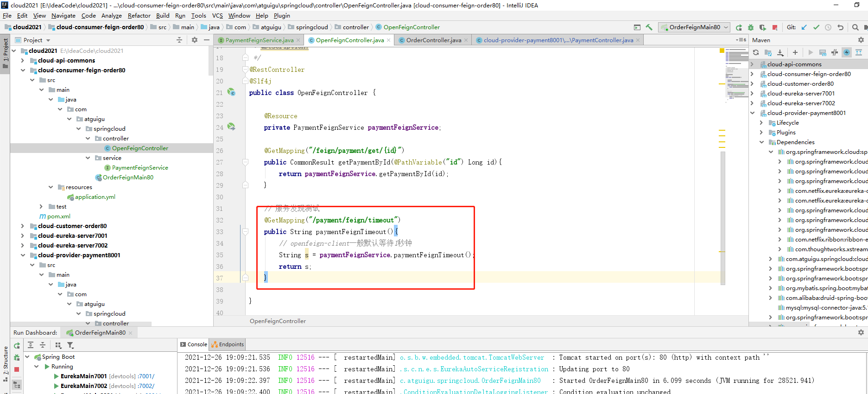Viewport: 868px width, 394px height.
Task: Expand cloud-customer-order80 in Project tree
Action: click(x=22, y=226)
